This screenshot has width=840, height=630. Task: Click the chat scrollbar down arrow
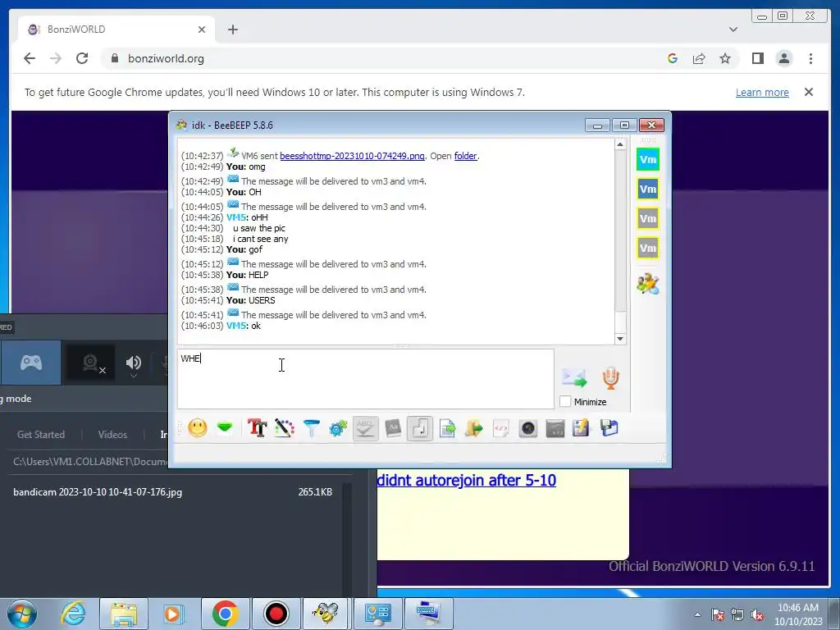620,339
